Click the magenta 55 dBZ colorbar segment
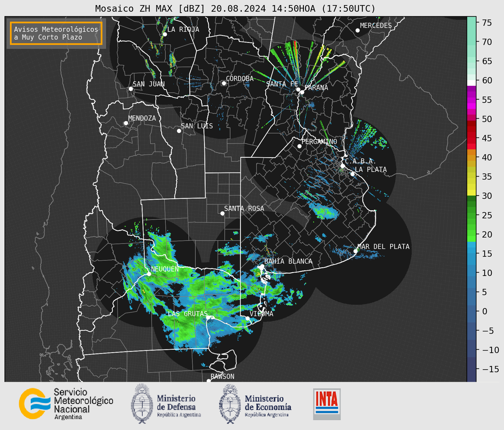The height and width of the screenshot is (430, 504). [x=471, y=100]
